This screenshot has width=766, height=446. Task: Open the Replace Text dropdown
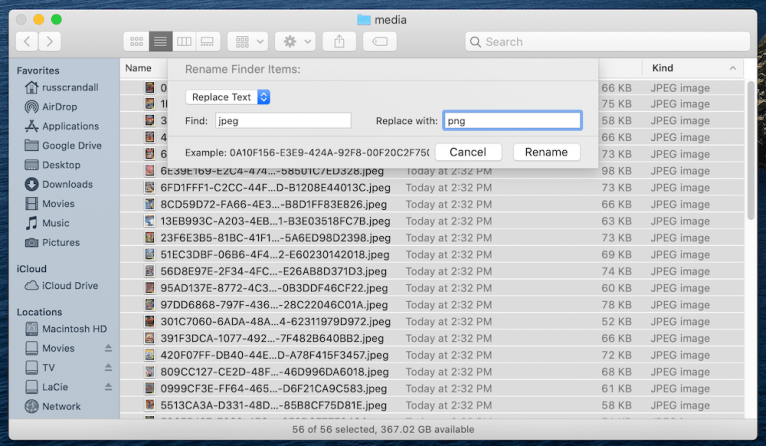[228, 97]
